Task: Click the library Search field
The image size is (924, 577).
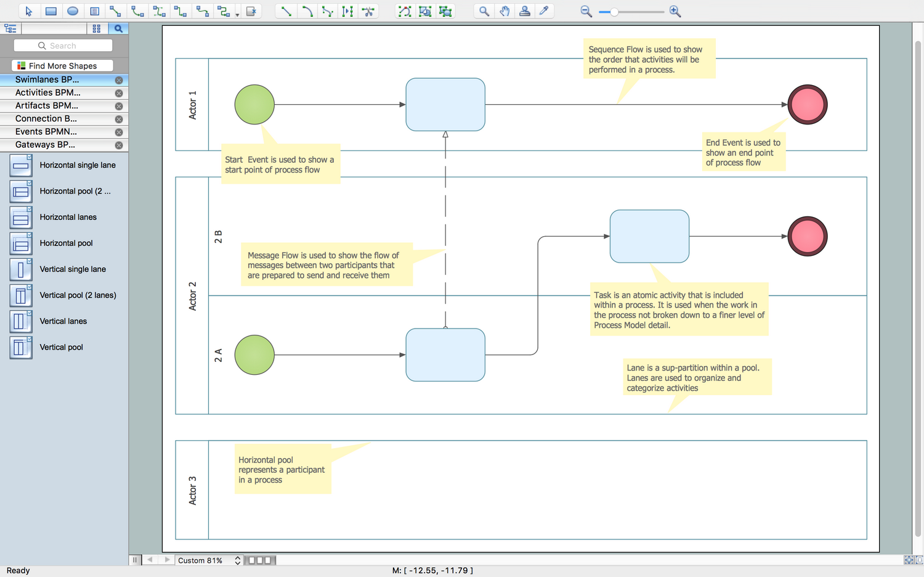Action: 63,46
